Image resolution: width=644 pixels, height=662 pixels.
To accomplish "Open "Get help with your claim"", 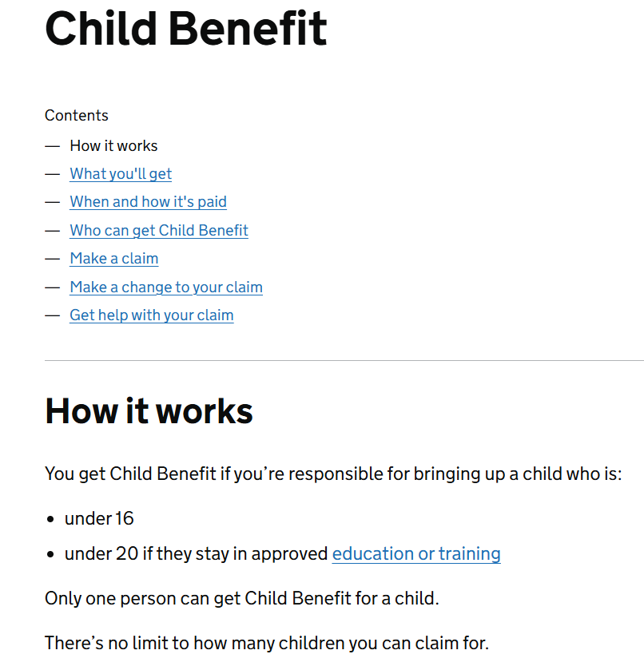I will (x=152, y=315).
